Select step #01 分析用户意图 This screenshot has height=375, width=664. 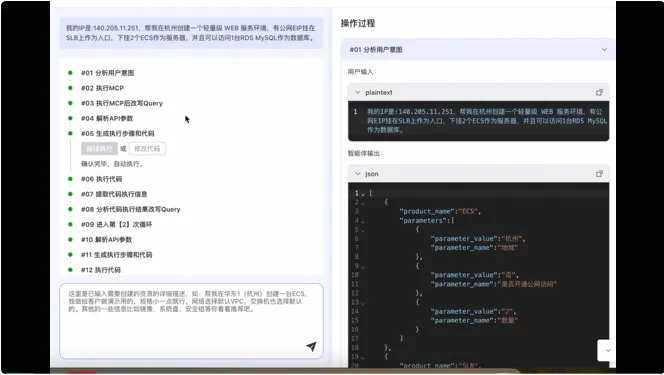pyautogui.click(x=107, y=73)
